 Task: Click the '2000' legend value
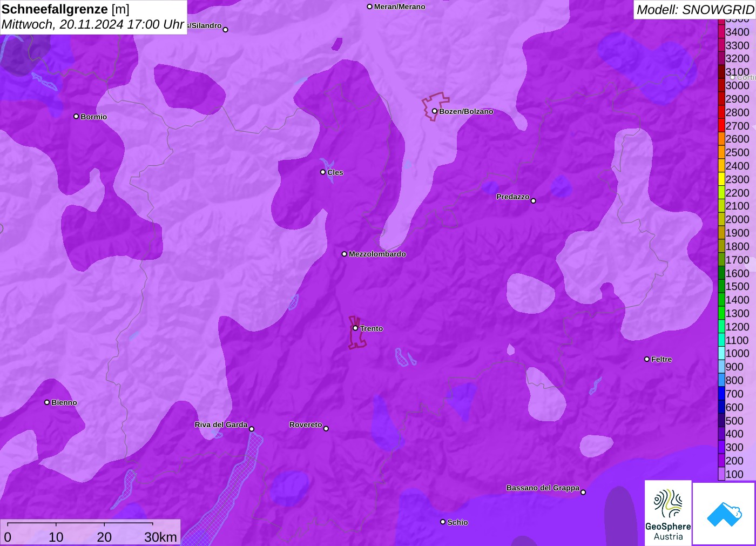click(738, 219)
